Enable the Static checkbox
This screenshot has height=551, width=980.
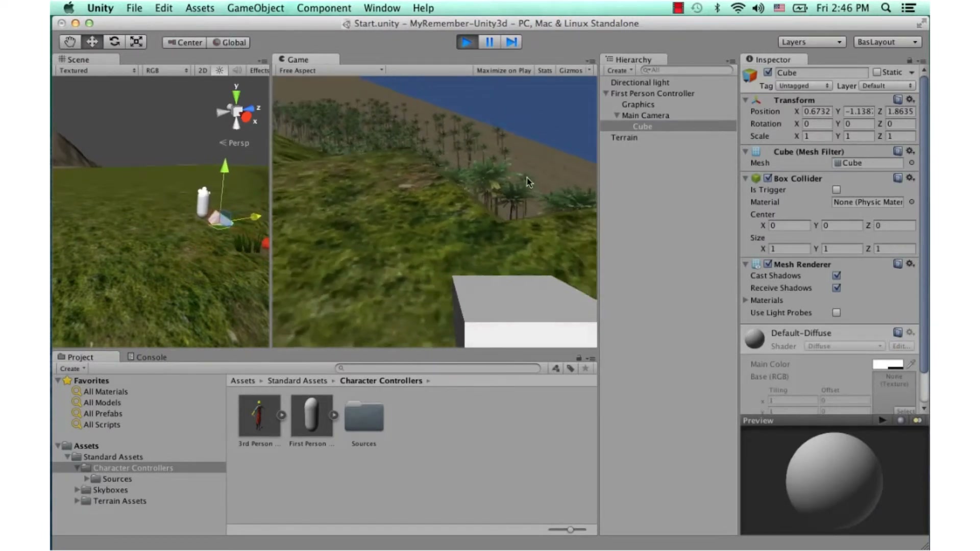[877, 72]
